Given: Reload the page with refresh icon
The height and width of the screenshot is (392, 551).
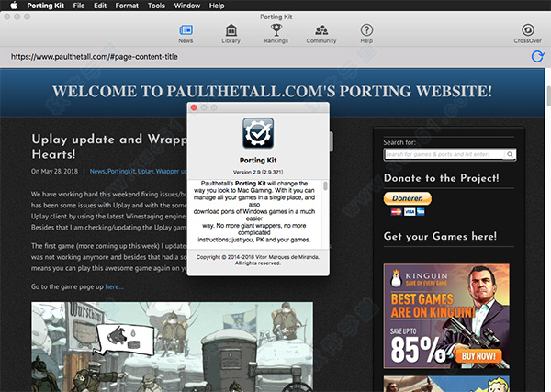Looking at the screenshot, I should pos(537,56).
